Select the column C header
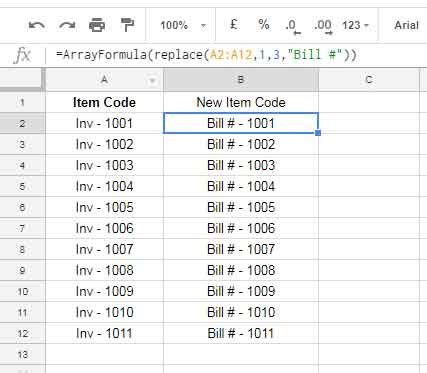The image size is (427, 373). (x=369, y=80)
